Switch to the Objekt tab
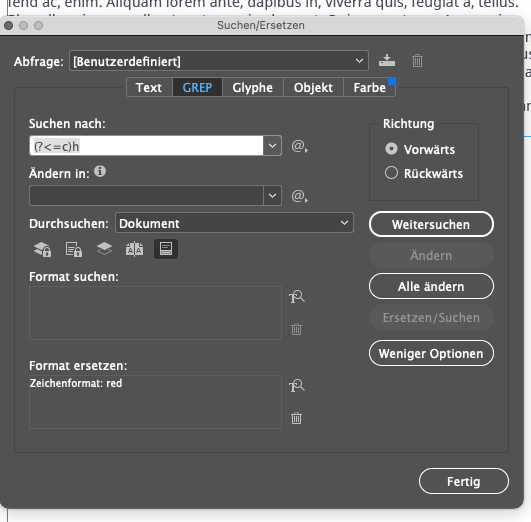This screenshot has width=531, height=522. point(313,87)
